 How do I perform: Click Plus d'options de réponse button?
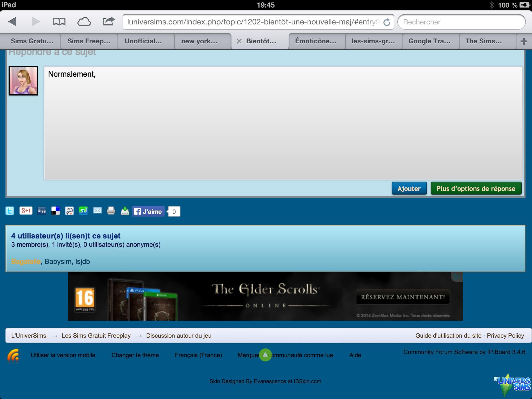click(476, 188)
